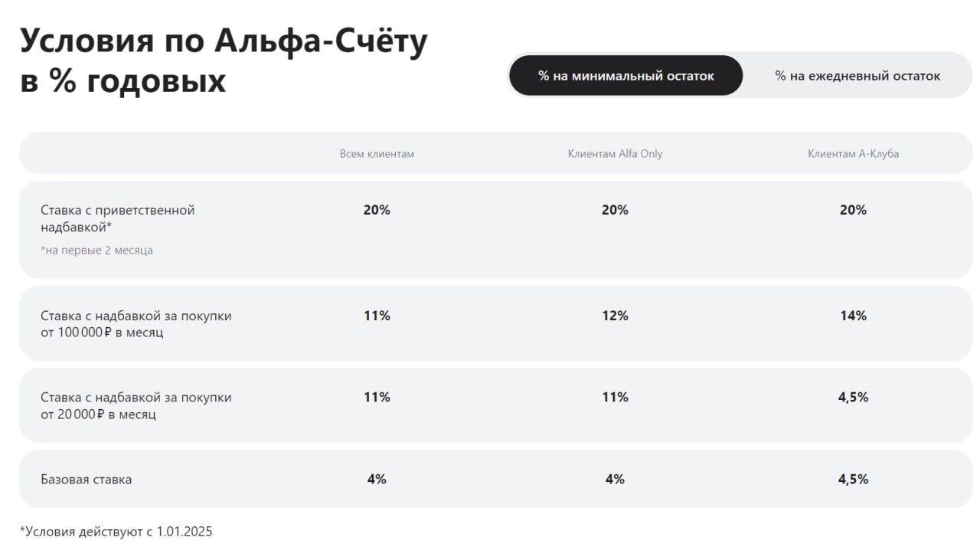This screenshot has height=547, width=980.
Task: Click 4,5% in the 20 000 ₽ row
Action: [853, 398]
